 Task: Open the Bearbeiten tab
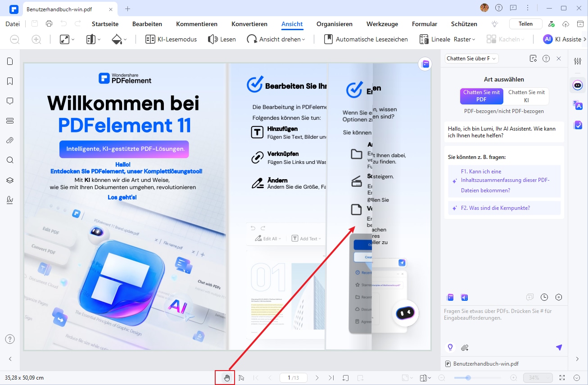(x=147, y=24)
